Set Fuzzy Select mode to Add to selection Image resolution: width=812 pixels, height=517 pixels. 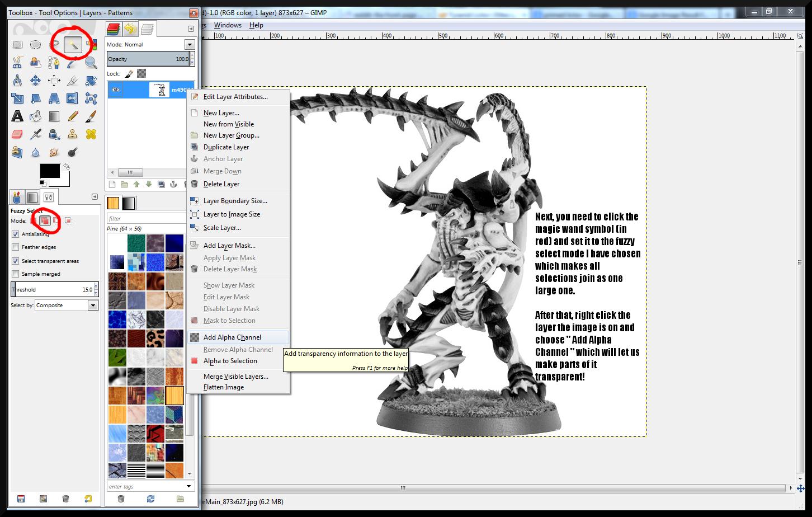[45, 221]
